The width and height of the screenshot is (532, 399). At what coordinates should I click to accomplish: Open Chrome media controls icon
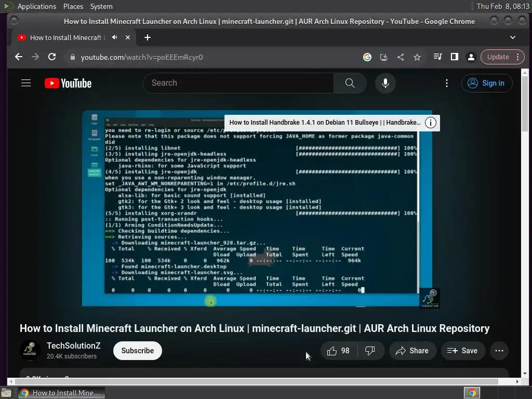pos(437,57)
